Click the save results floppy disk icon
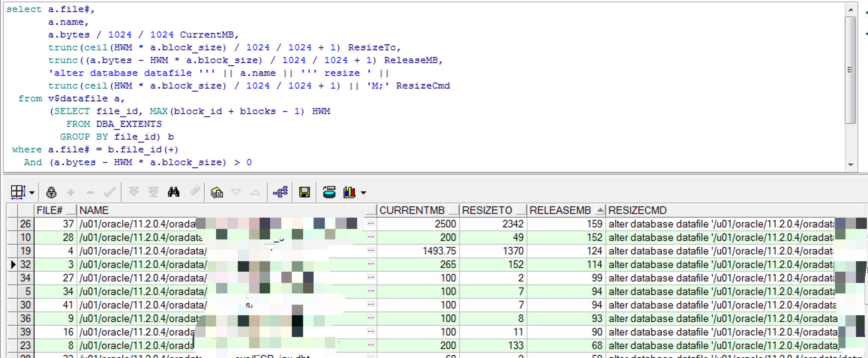The width and height of the screenshot is (868, 358). point(305,193)
